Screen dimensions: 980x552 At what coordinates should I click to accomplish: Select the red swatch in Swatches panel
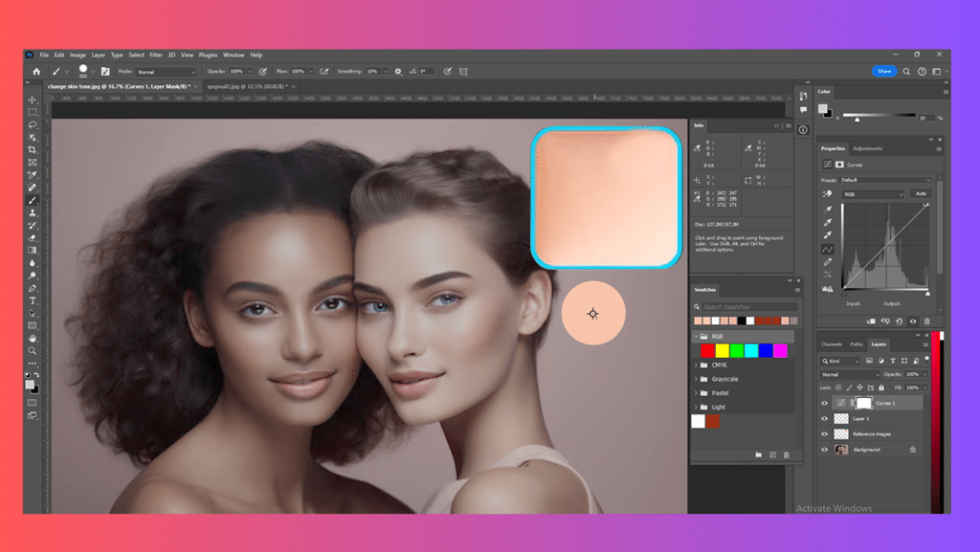click(x=707, y=350)
